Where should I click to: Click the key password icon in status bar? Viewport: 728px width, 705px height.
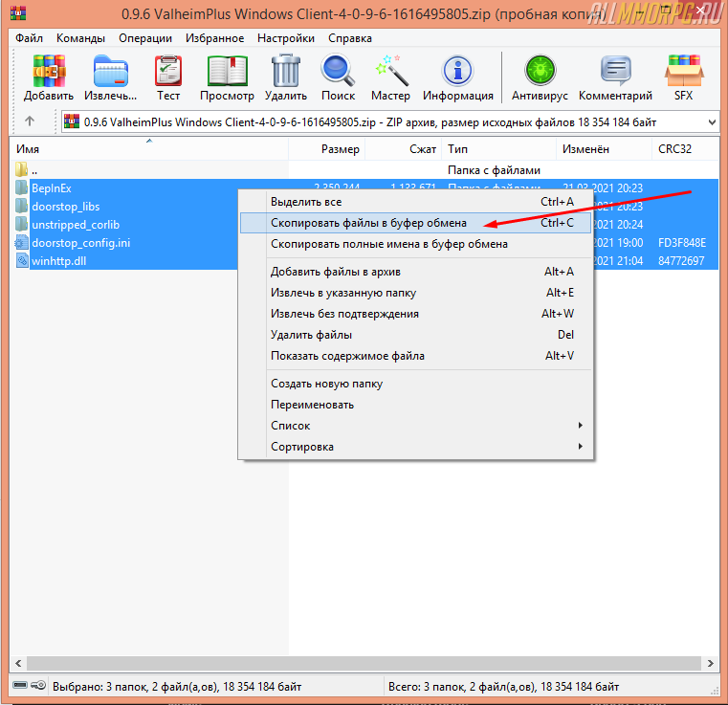point(38,685)
